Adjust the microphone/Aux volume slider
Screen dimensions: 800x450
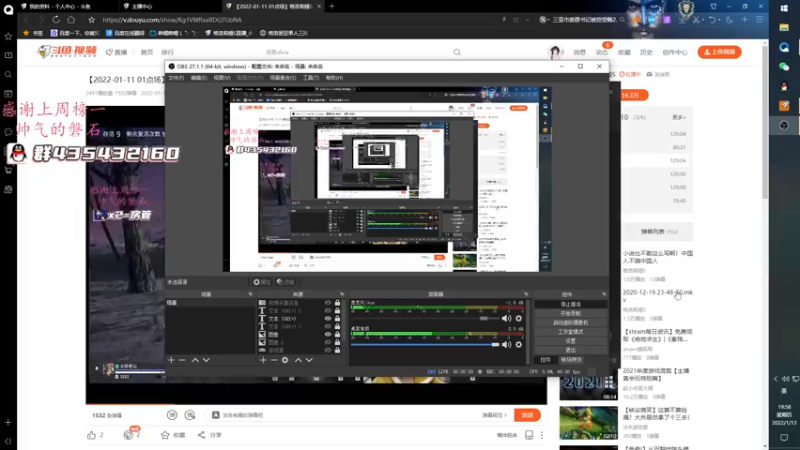[x=484, y=318]
